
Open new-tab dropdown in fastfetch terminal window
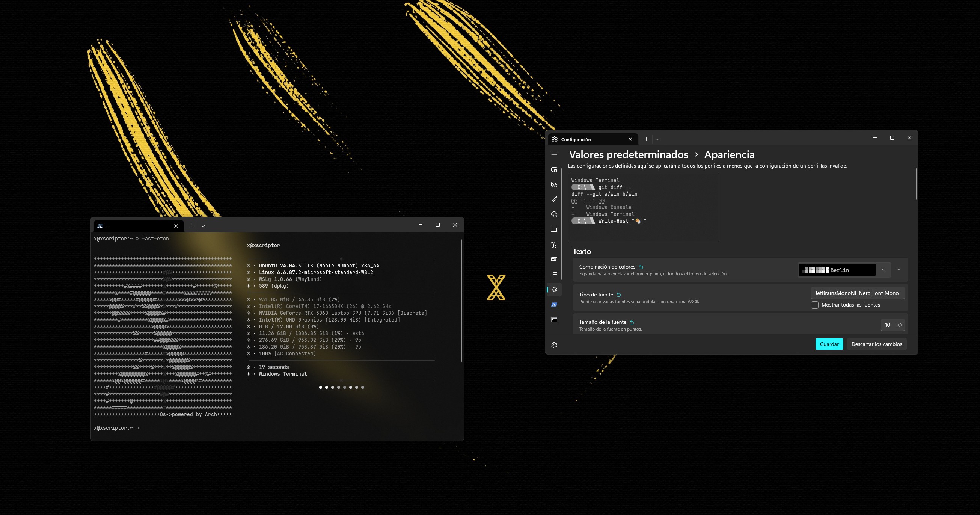(203, 226)
